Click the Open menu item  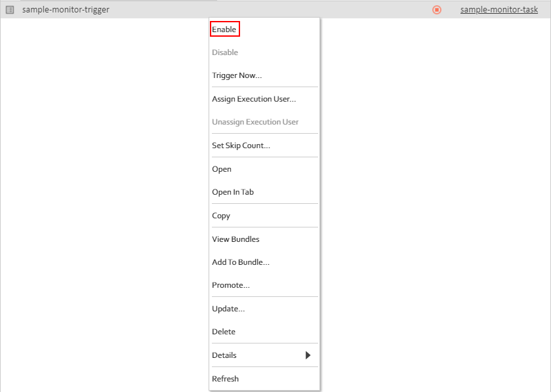click(222, 169)
